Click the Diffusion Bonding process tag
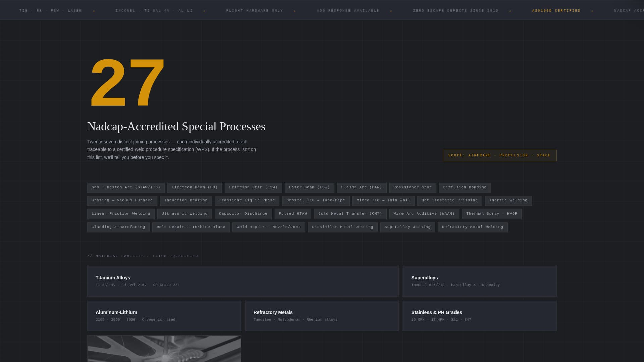Image resolution: width=644 pixels, height=362 pixels. tap(465, 187)
